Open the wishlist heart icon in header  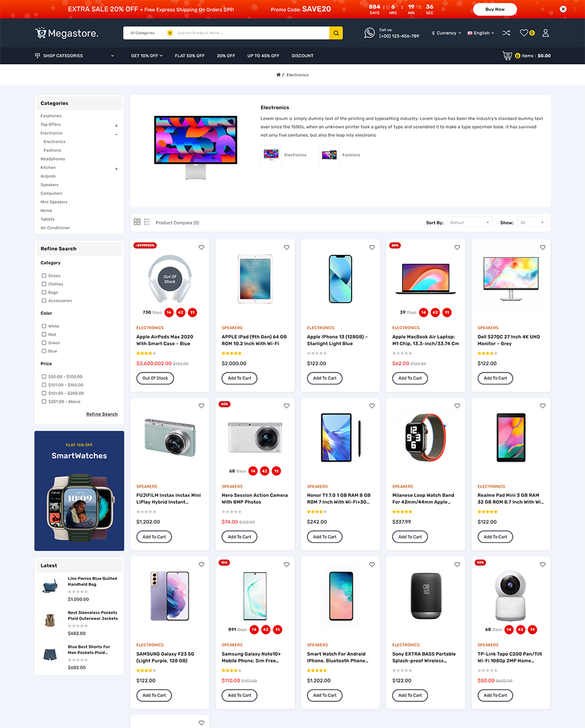(x=524, y=33)
